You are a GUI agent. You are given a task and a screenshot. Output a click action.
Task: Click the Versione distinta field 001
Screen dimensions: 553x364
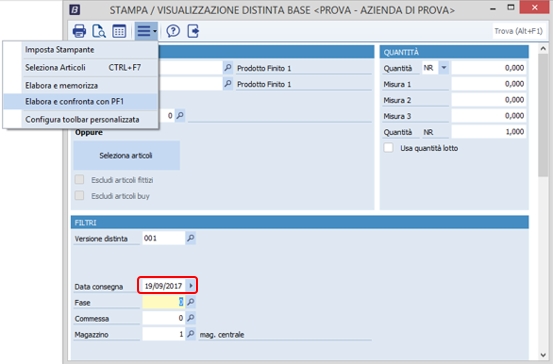tap(164, 238)
